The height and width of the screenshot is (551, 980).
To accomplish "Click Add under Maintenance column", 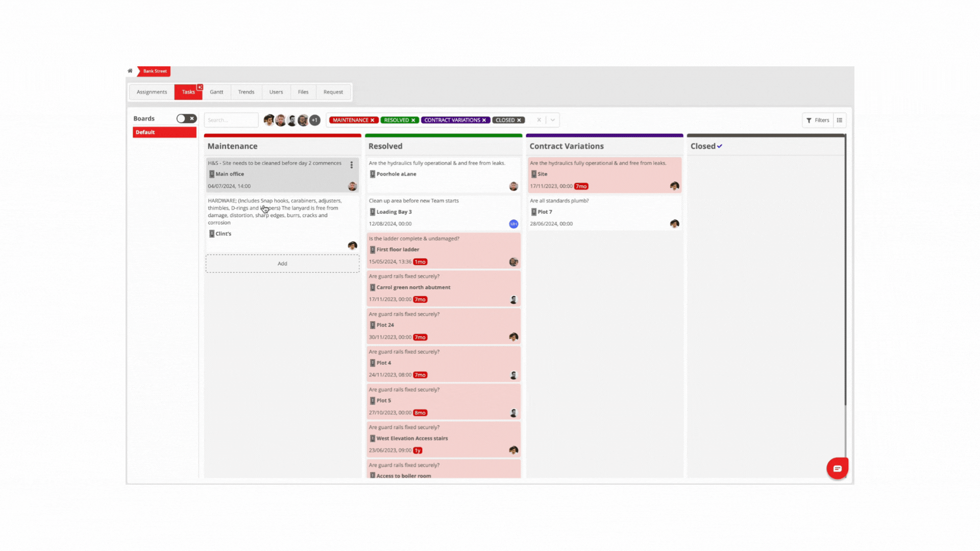I will point(282,264).
